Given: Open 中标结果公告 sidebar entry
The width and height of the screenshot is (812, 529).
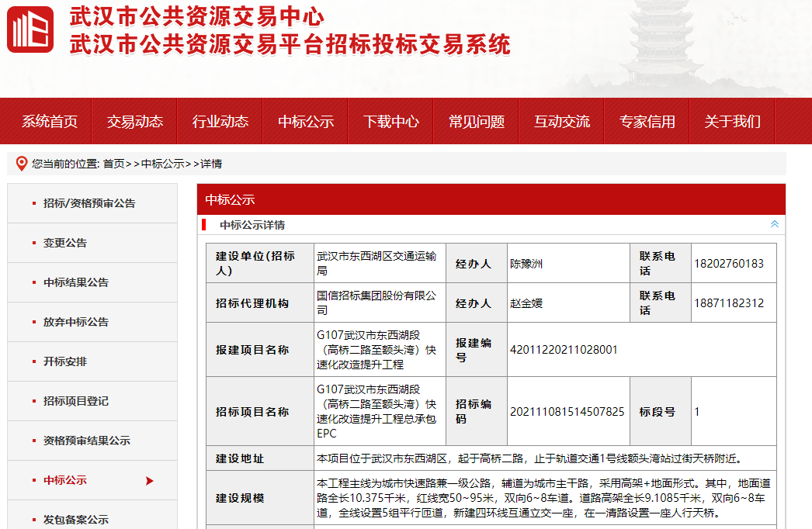Looking at the screenshot, I should (x=76, y=282).
